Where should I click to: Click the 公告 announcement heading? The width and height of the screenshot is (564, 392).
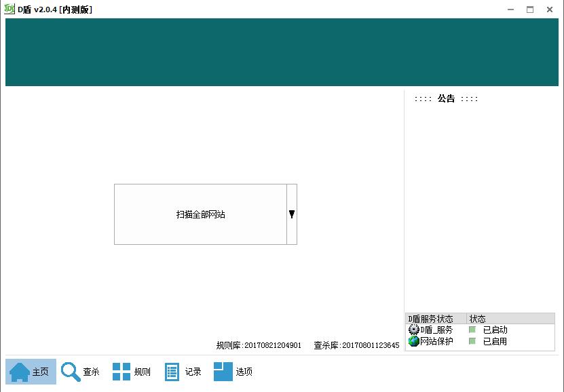(x=446, y=98)
